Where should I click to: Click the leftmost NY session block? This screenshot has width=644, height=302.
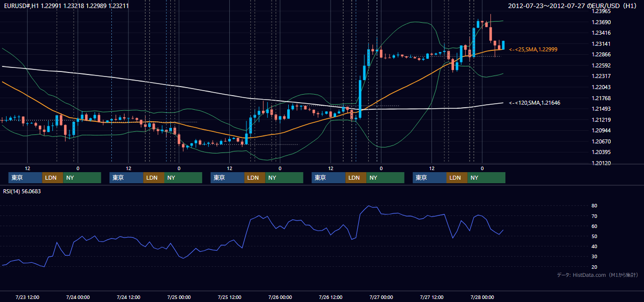82,178
